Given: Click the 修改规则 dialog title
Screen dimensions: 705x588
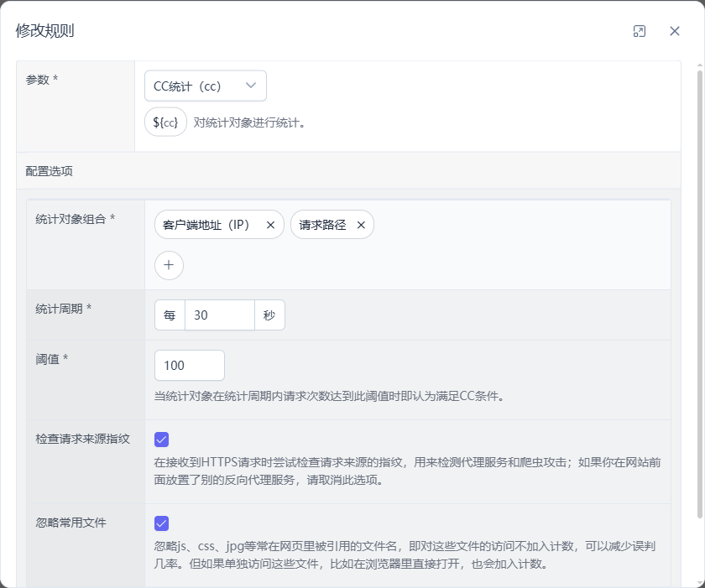Looking at the screenshot, I should point(44,30).
